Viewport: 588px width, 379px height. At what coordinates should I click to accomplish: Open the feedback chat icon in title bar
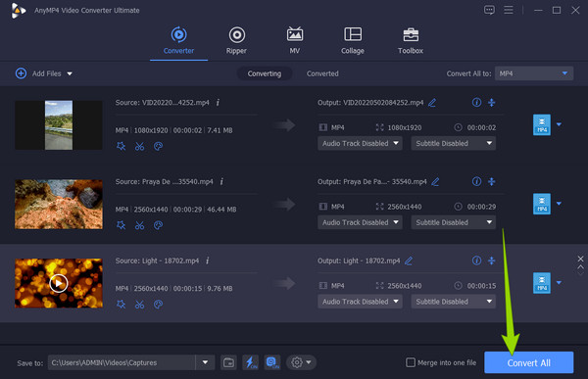point(489,10)
